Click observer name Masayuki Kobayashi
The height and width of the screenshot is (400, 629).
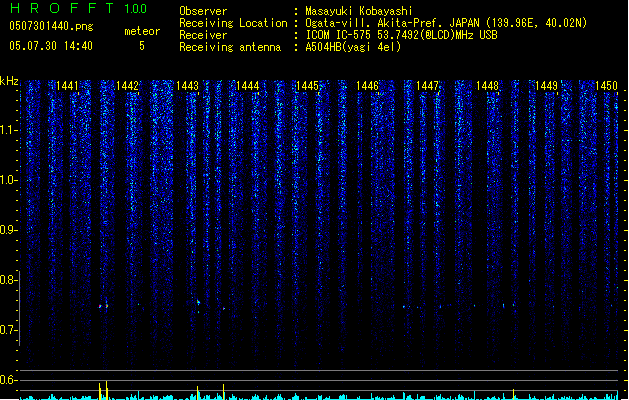coord(359,11)
